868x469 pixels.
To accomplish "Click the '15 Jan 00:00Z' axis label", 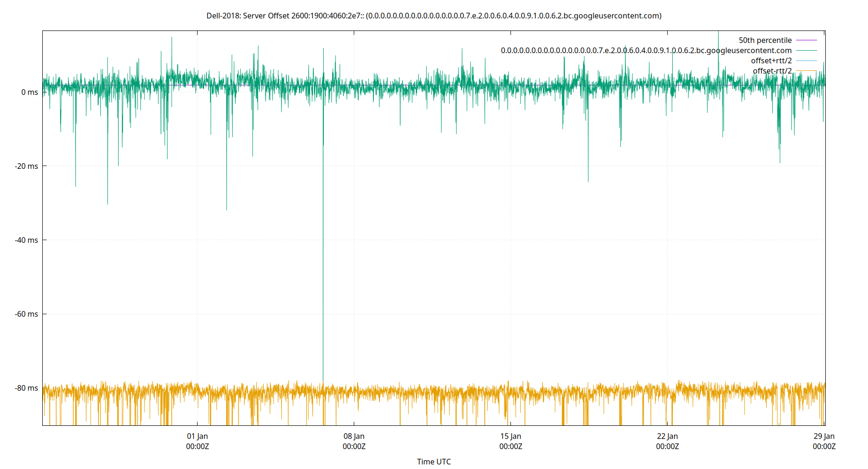I will [x=510, y=441].
